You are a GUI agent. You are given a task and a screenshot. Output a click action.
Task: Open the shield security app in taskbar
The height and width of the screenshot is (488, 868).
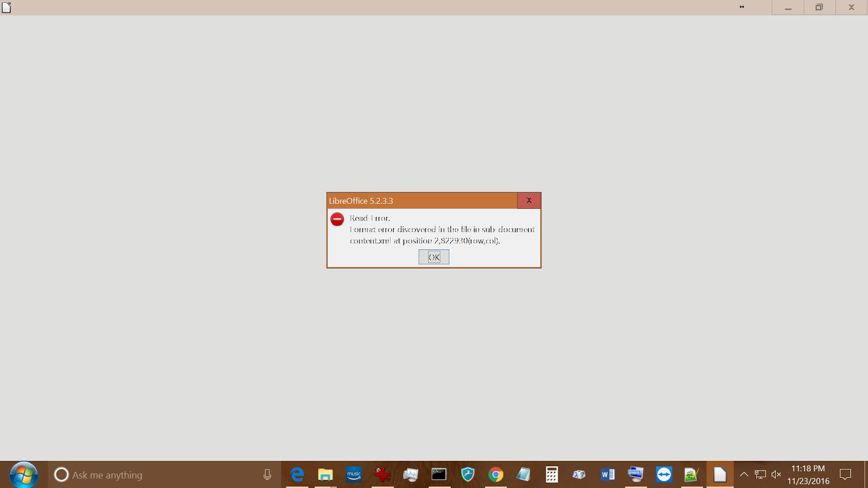tap(468, 475)
